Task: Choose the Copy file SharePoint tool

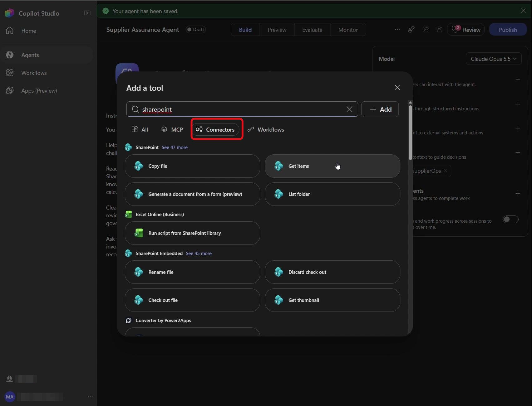Action: point(192,166)
